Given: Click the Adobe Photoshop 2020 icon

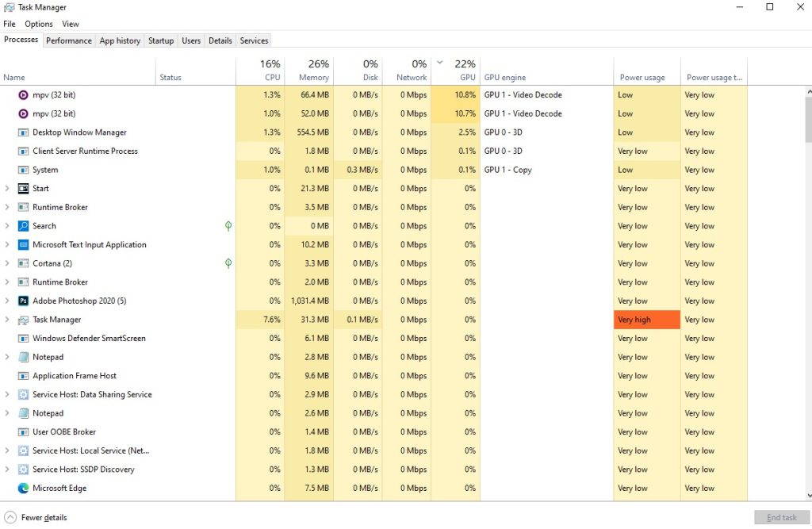Looking at the screenshot, I should click(x=23, y=301).
